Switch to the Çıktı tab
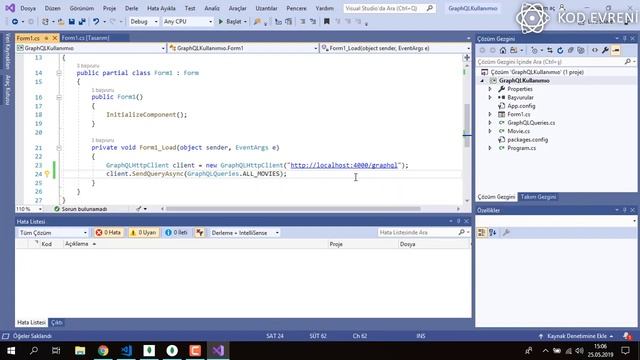This screenshot has height=360, width=640. [57, 322]
